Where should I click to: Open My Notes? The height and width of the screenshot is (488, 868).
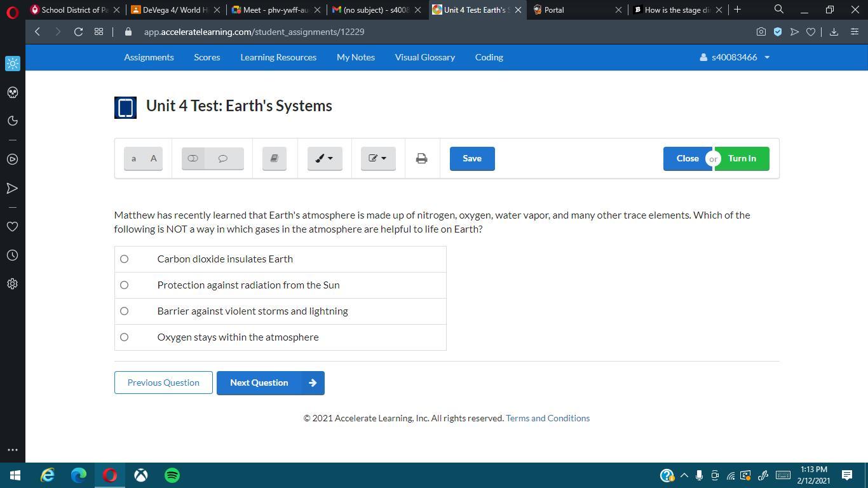click(x=356, y=57)
